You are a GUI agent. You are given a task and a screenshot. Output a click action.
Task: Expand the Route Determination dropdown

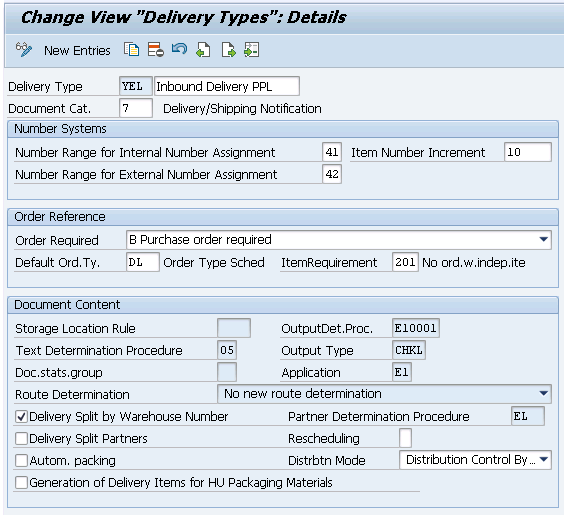pyautogui.click(x=543, y=393)
